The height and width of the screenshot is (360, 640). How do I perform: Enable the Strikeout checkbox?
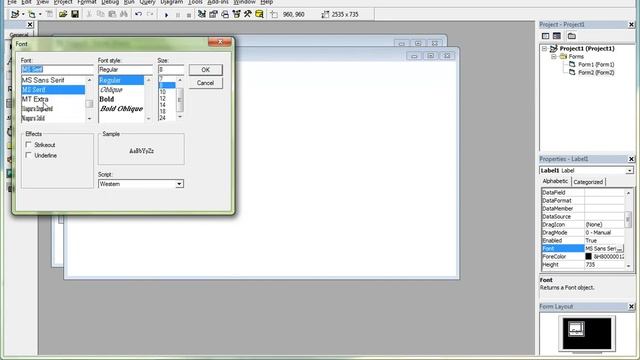[x=28, y=144]
